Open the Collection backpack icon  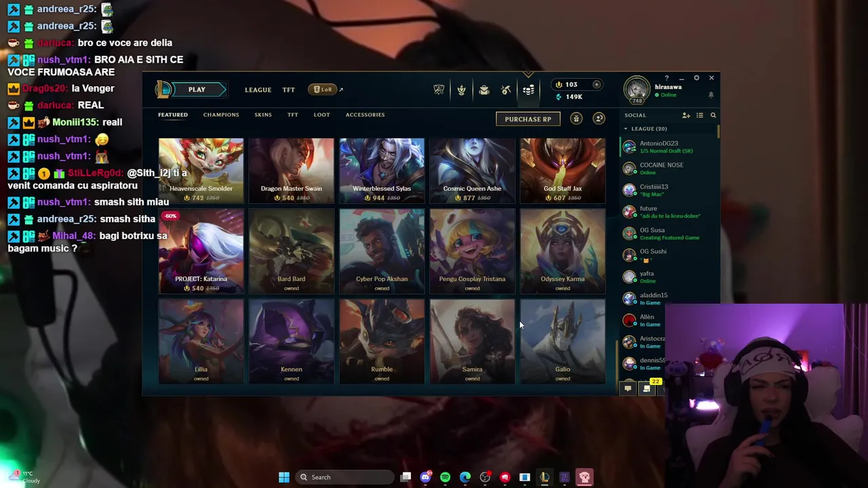[484, 89]
